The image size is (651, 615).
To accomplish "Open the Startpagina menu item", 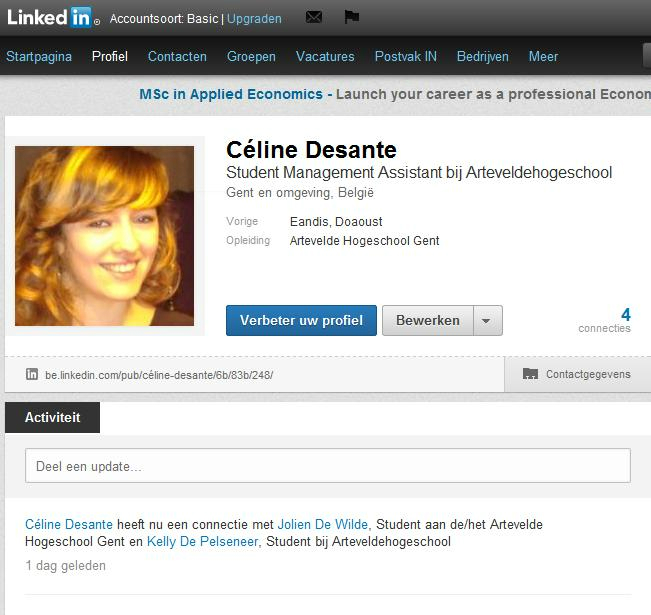I will pos(39,57).
